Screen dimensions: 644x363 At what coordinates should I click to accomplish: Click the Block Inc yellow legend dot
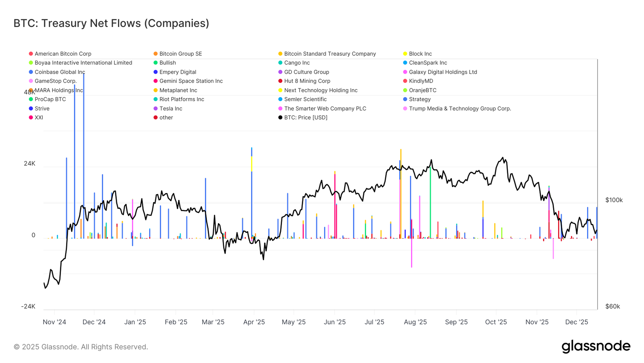click(405, 54)
